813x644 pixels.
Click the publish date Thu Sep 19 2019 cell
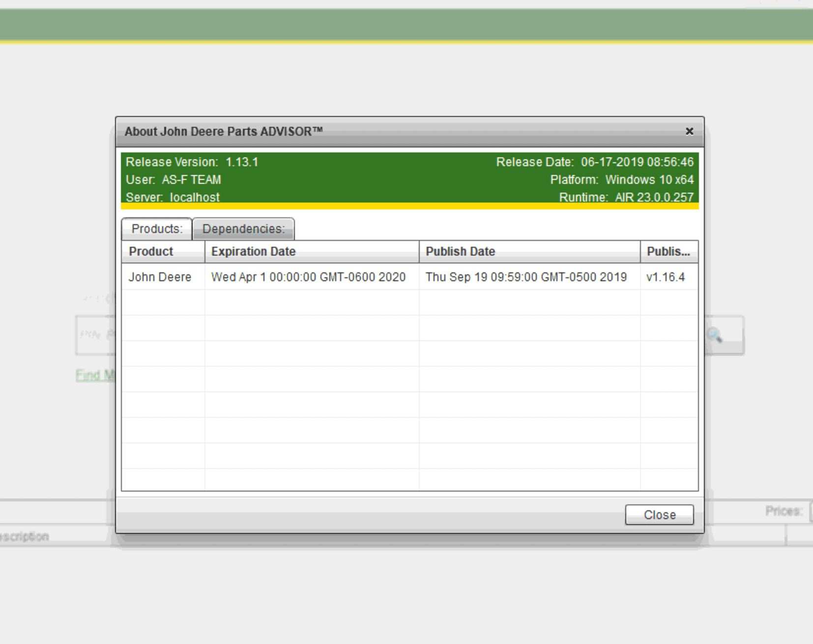(x=530, y=277)
